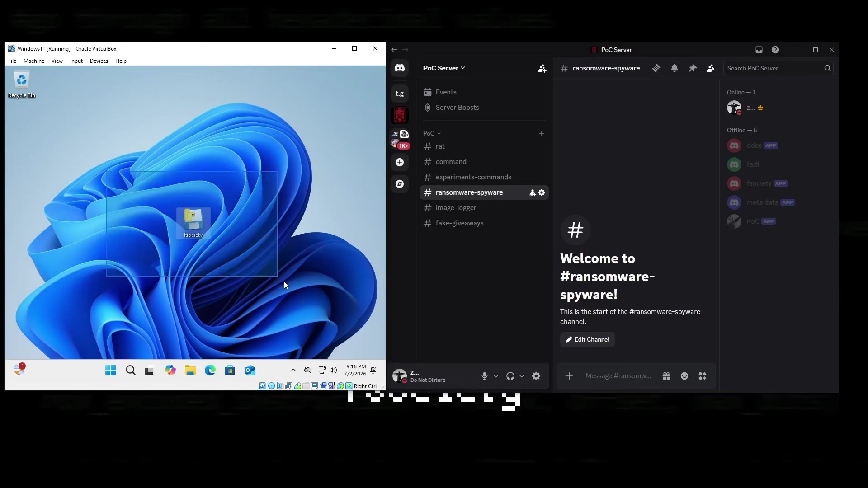Select the fsociety file on VM desktop

coord(193,223)
